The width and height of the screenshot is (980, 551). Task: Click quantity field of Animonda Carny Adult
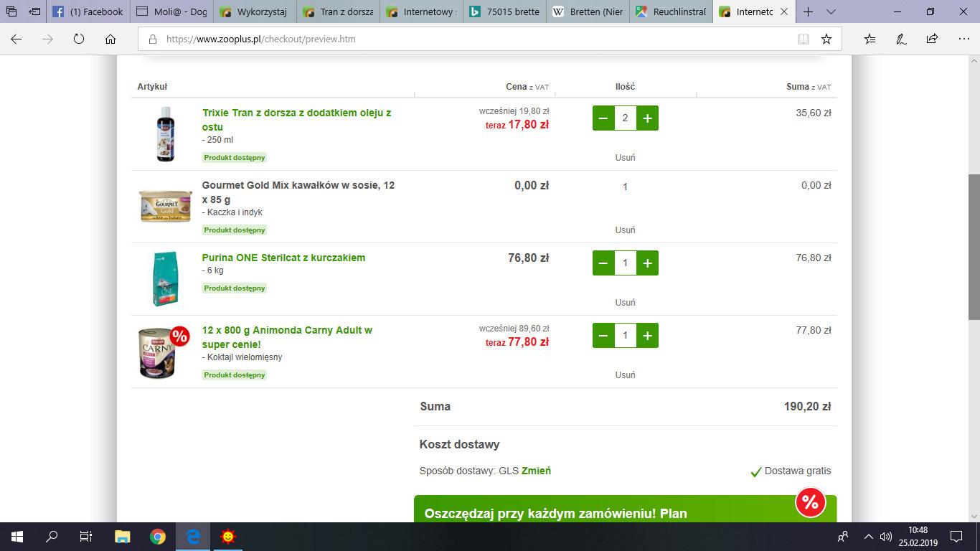coord(626,336)
